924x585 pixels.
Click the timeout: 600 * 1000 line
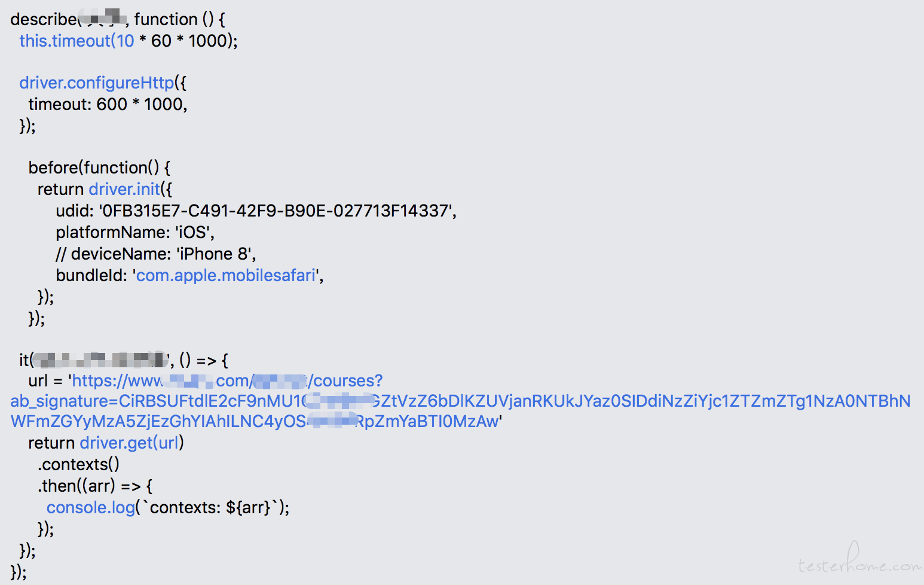click(108, 104)
